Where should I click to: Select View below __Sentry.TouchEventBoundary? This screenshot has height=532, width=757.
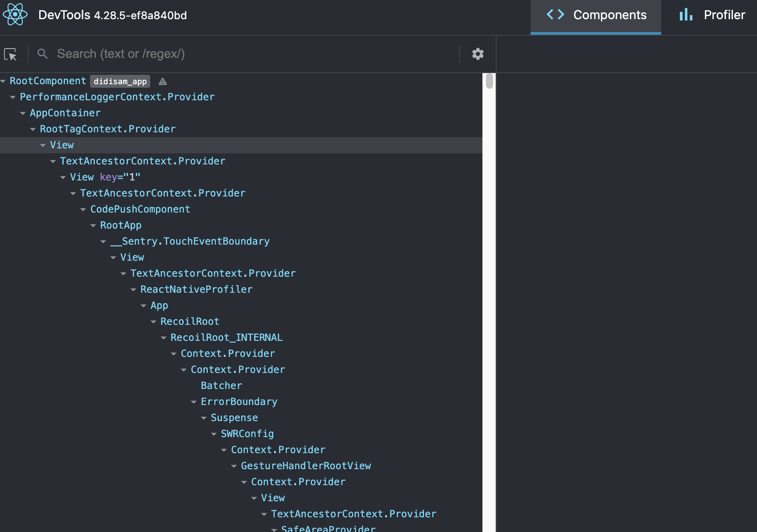click(132, 258)
